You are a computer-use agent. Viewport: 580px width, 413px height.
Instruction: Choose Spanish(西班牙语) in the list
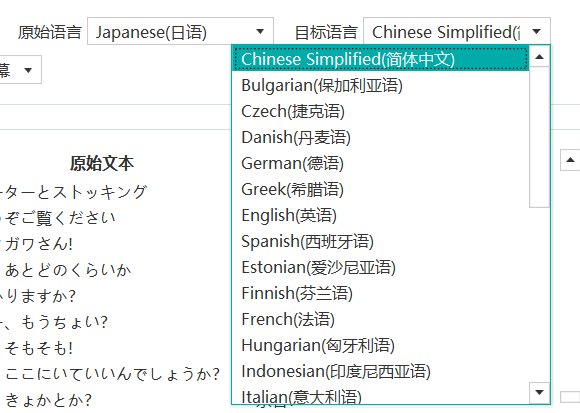(380, 241)
